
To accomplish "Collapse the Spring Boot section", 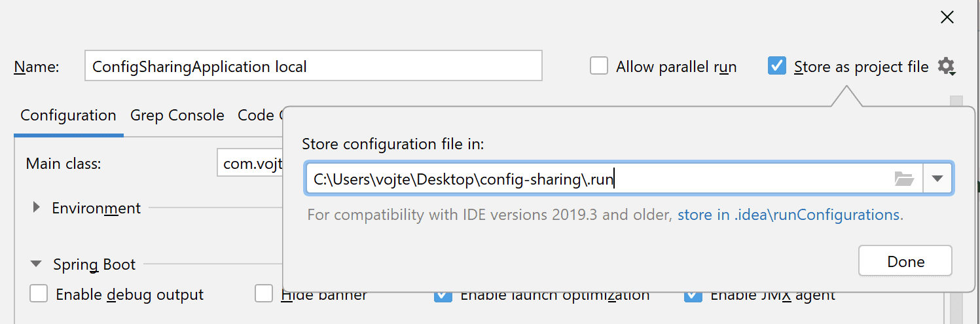I will click(x=35, y=264).
